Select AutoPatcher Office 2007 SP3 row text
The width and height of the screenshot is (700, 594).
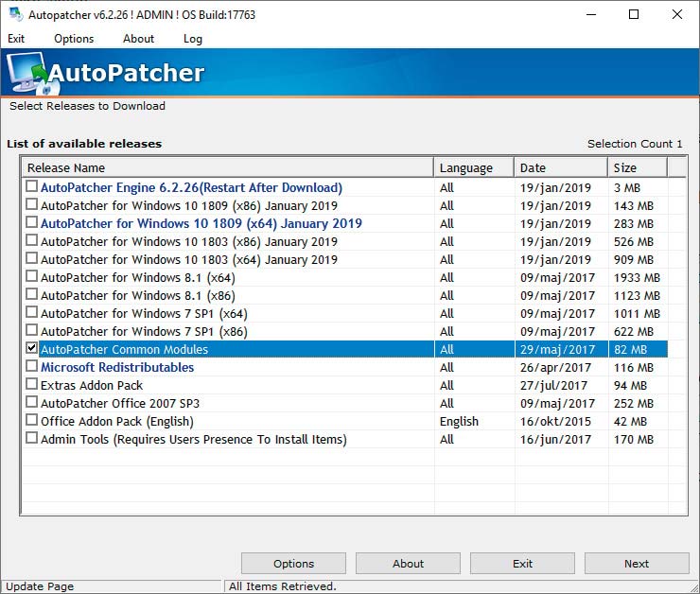pos(120,404)
